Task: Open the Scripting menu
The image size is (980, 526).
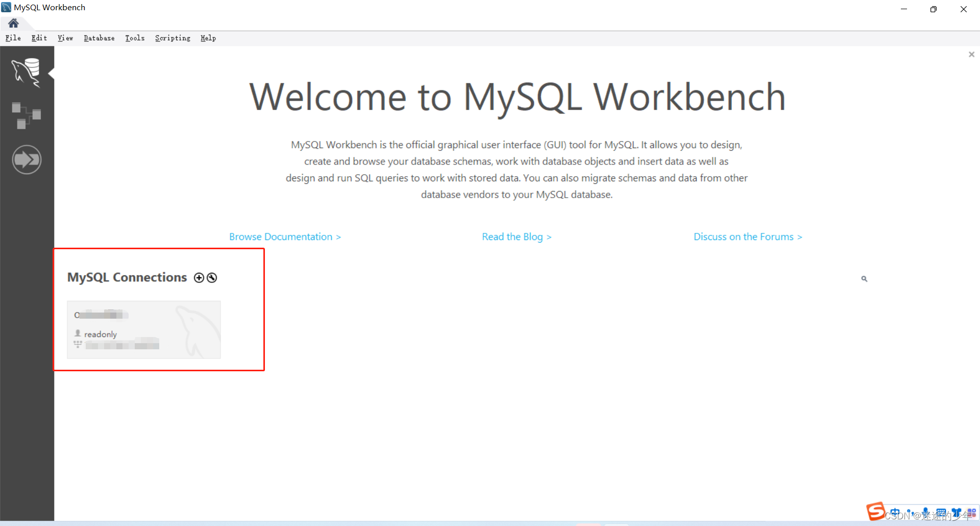Action: pos(173,38)
